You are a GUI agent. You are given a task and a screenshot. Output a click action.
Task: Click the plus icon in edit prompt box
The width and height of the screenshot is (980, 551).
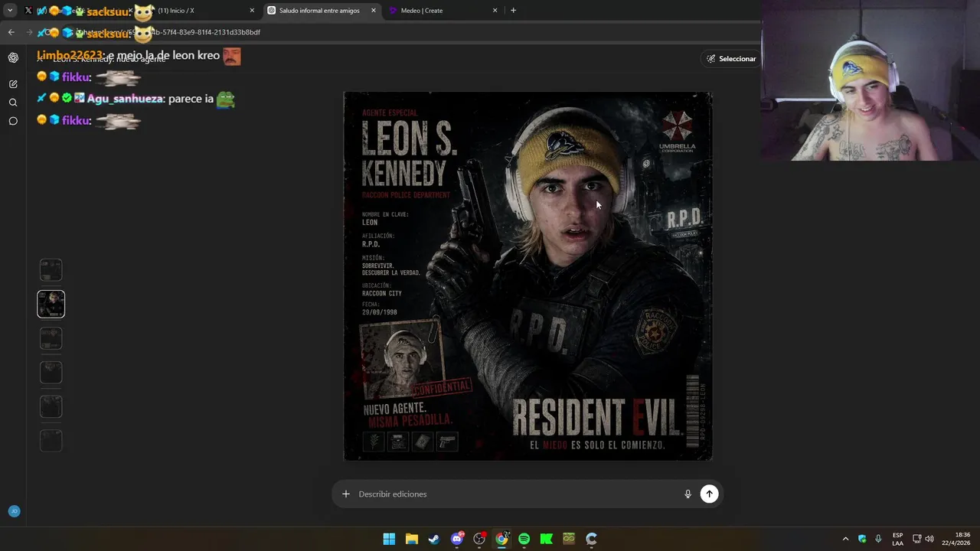(346, 494)
